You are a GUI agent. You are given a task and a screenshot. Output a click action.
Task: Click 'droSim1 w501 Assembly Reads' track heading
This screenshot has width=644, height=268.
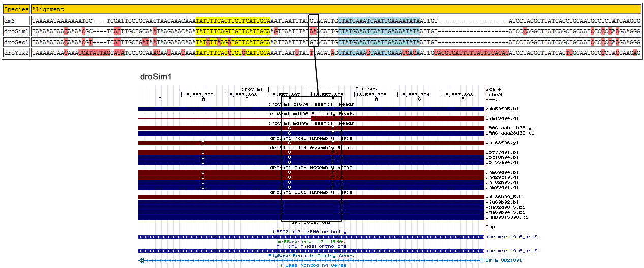click(311, 192)
